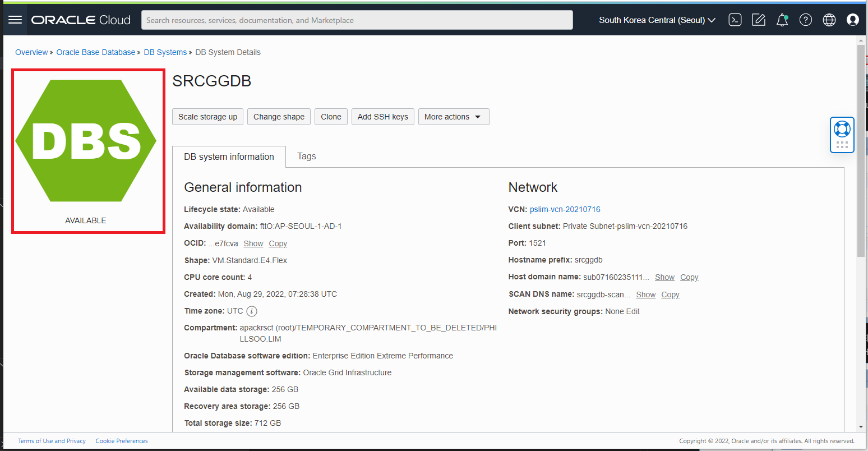Click the scrollbar down arrow
Screen dimensions: 868x451
pyautogui.click(x=861, y=427)
